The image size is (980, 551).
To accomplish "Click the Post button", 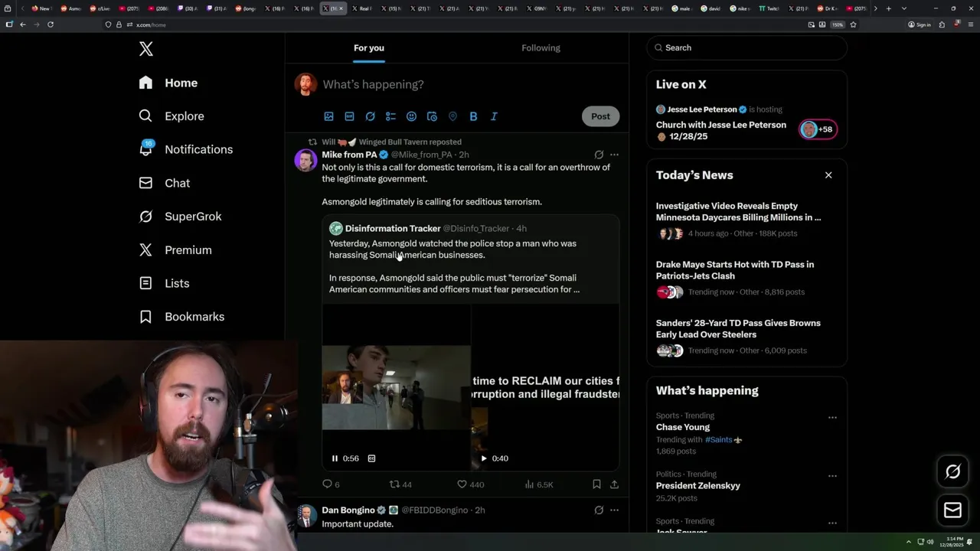I will [x=600, y=116].
